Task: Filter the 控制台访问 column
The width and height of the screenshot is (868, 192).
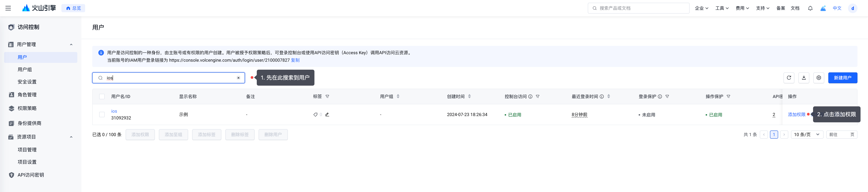Action: point(538,97)
